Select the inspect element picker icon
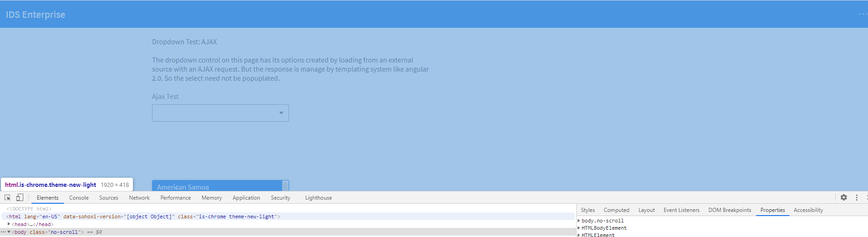This screenshot has width=868, height=237. point(7,197)
